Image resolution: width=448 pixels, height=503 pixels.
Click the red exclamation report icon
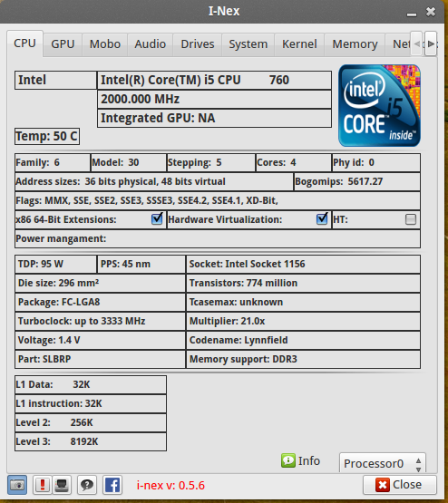click(42, 485)
